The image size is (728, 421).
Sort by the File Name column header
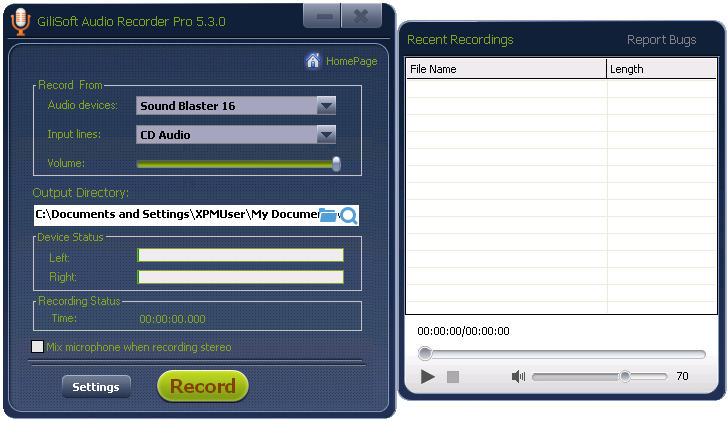(506, 69)
